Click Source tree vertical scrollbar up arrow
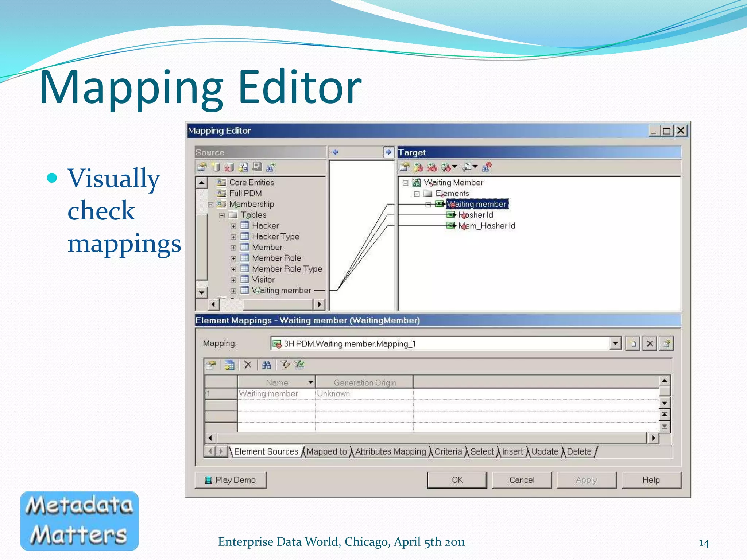 point(202,183)
